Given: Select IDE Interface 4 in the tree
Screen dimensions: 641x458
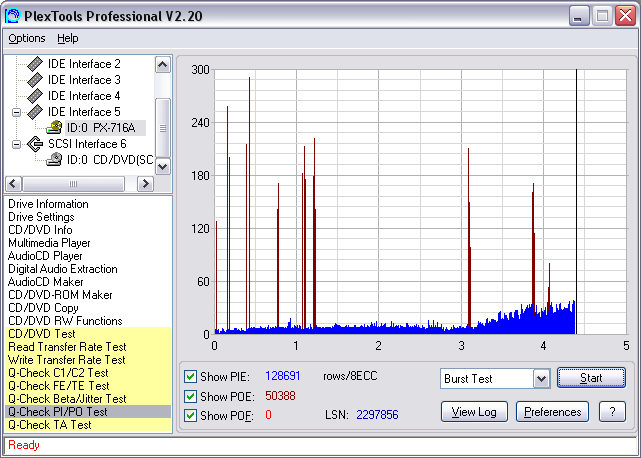Looking at the screenshot, I should click(x=84, y=96).
